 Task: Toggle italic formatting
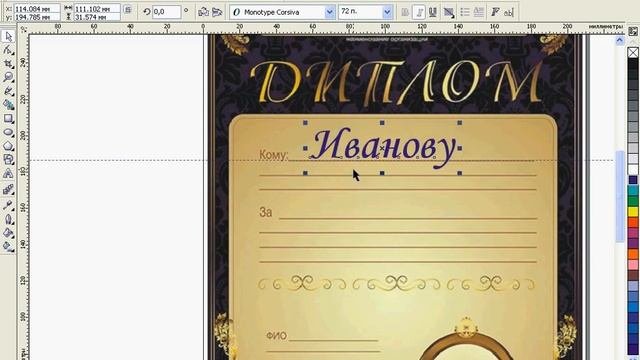419,12
